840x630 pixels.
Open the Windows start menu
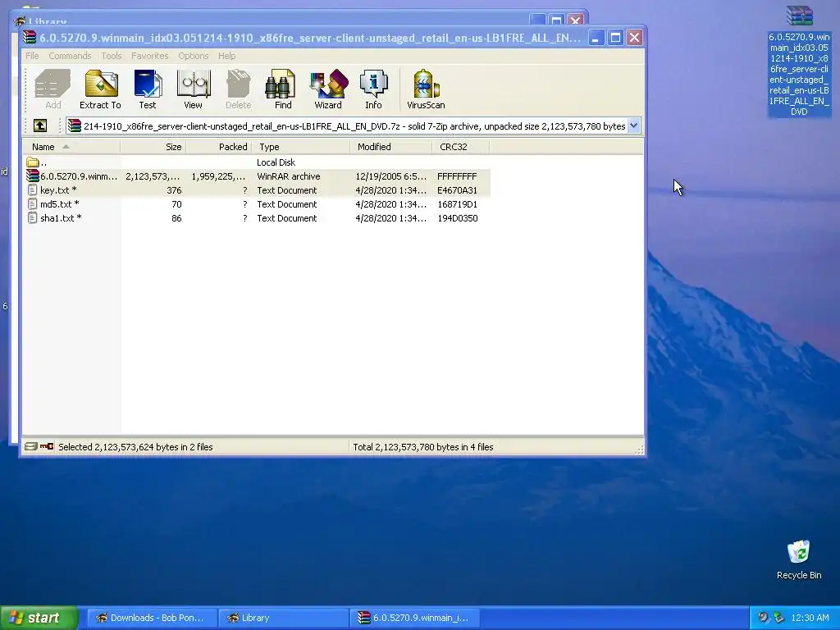[x=39, y=618]
